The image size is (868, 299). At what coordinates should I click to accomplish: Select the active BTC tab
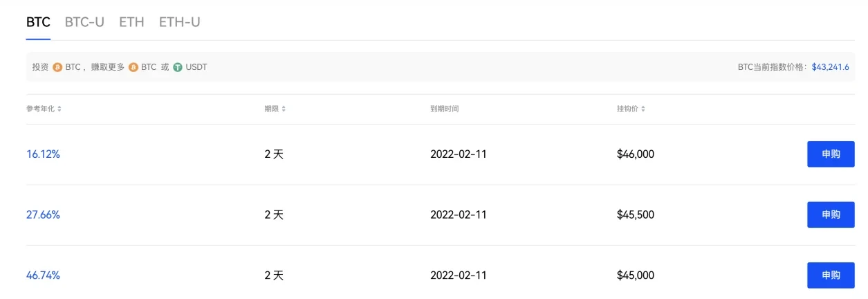[38, 21]
